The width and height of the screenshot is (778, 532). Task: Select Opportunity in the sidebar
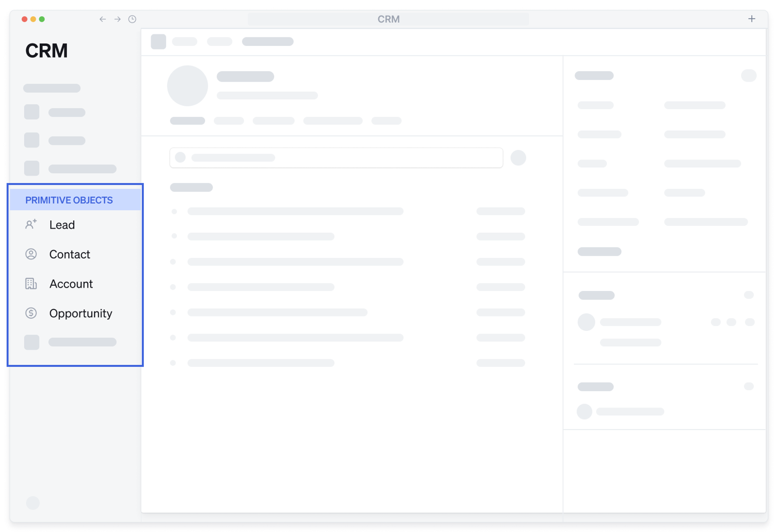point(81,313)
